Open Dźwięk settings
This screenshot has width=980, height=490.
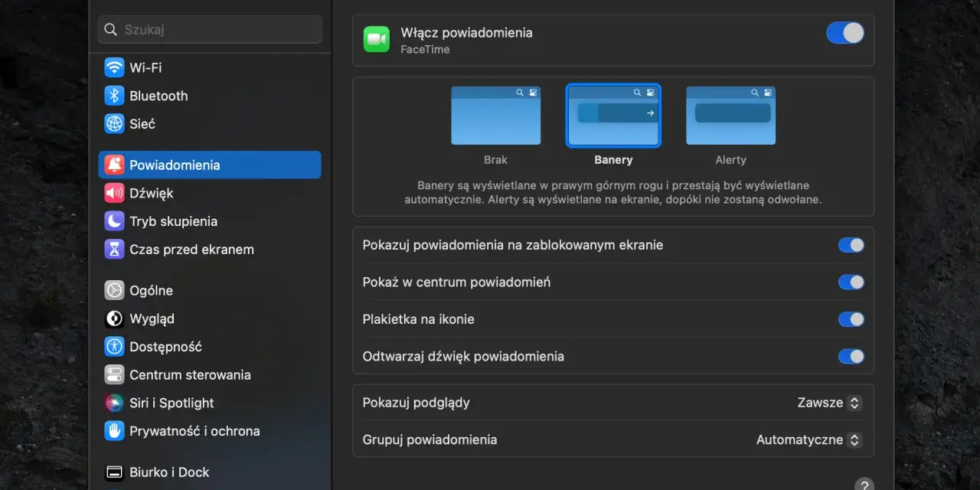coord(210,193)
